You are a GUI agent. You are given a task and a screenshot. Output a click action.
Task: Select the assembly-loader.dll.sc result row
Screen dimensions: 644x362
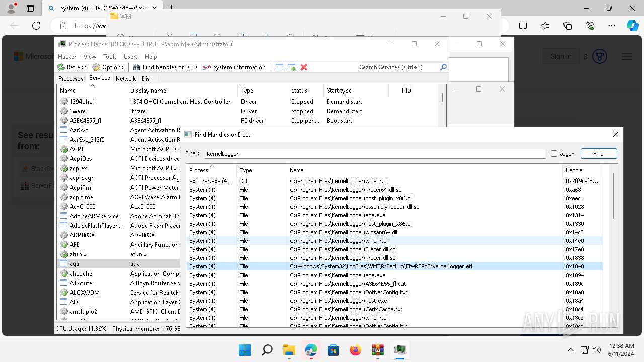pos(394,207)
